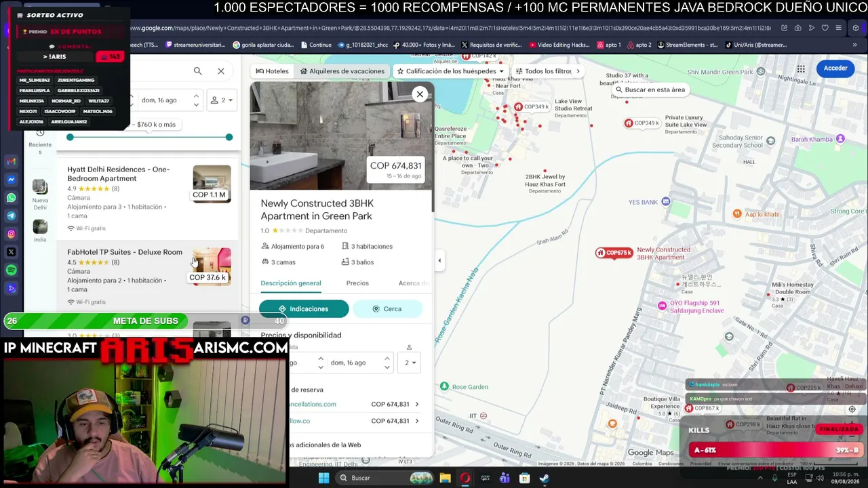Open the StreamElements bookmark
Screen dimensions: 868x488
tap(687, 45)
